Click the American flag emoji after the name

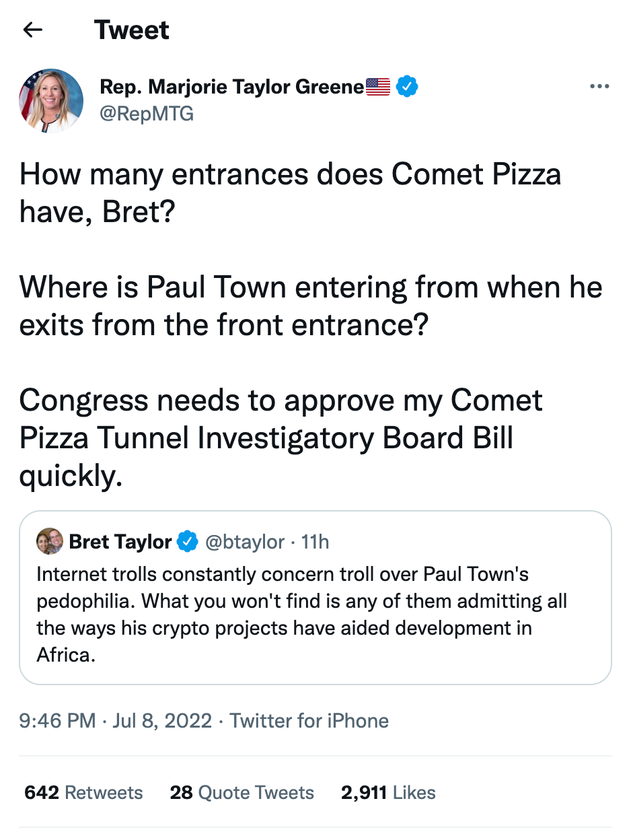377,87
